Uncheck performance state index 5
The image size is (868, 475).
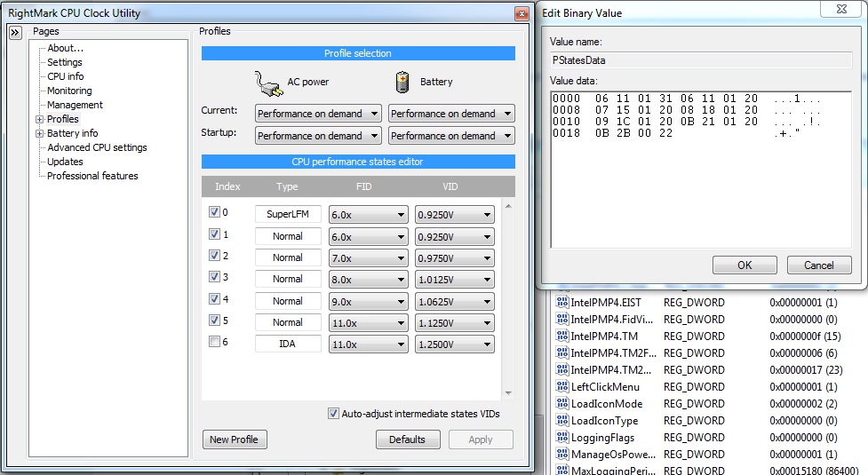pyautogui.click(x=214, y=321)
